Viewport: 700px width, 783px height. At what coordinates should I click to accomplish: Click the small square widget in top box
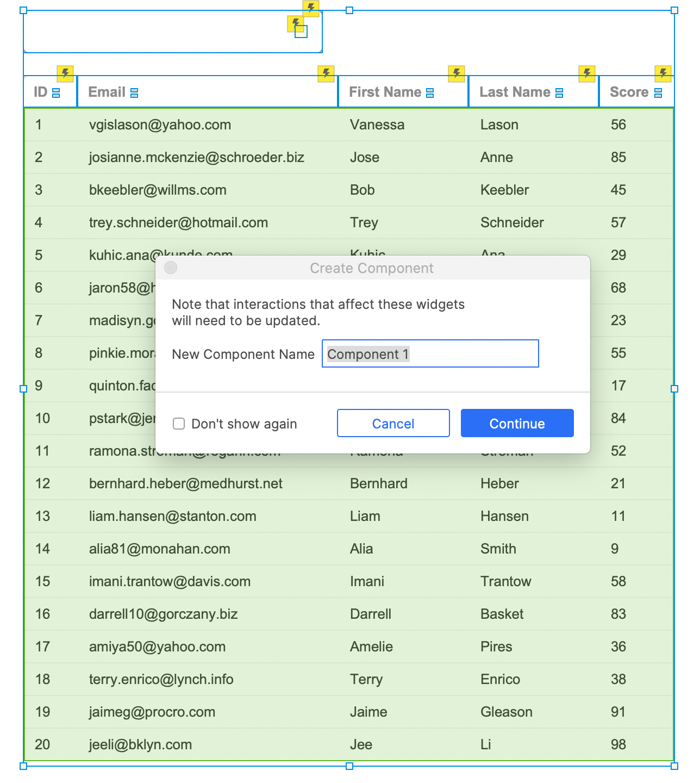click(301, 32)
